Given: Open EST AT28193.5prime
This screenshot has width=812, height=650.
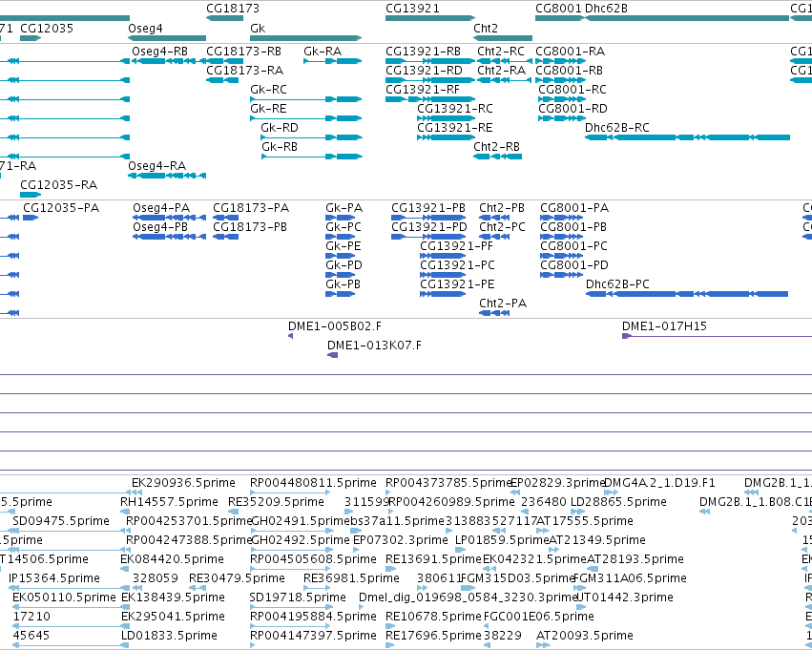Looking at the screenshot, I should point(592,569).
